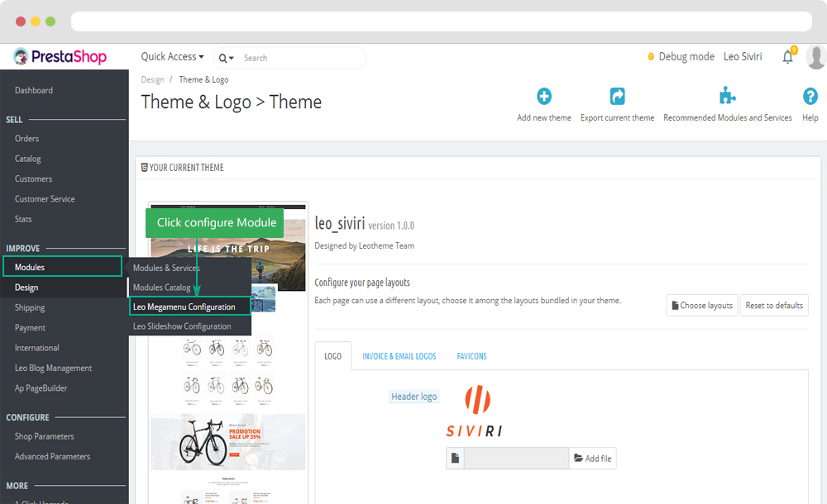Expand the search type dropdown
The image size is (827, 504).
227,58
